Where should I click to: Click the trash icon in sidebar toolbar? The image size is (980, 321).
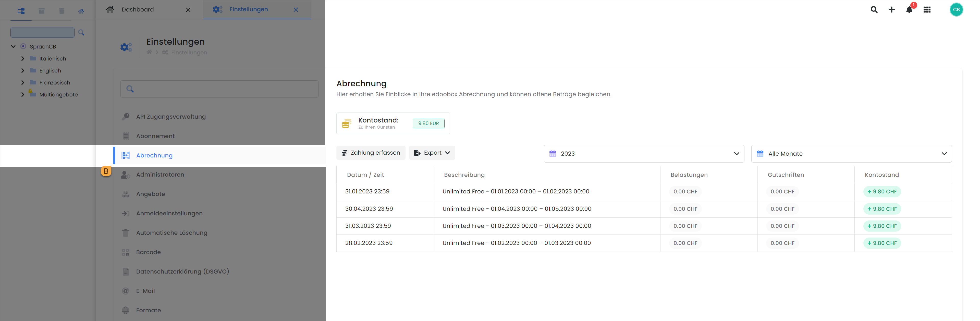[x=62, y=11]
